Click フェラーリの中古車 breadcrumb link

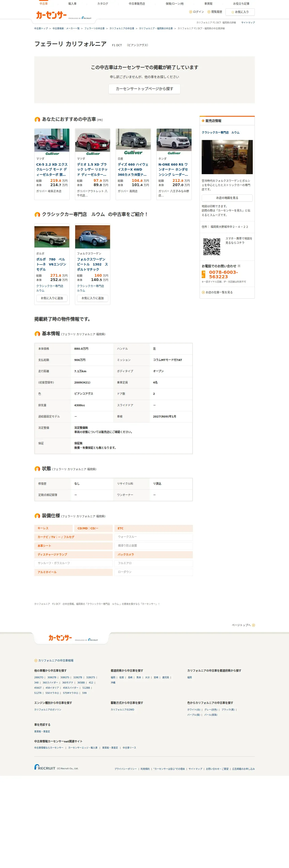coord(95,29)
